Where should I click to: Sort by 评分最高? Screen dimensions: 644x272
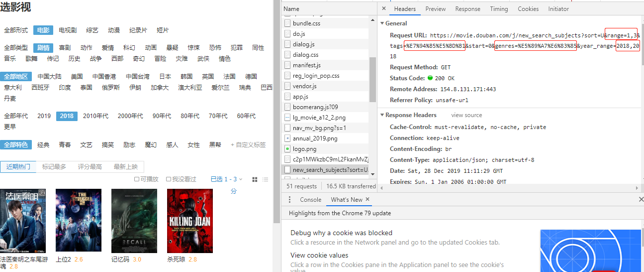[90, 166]
